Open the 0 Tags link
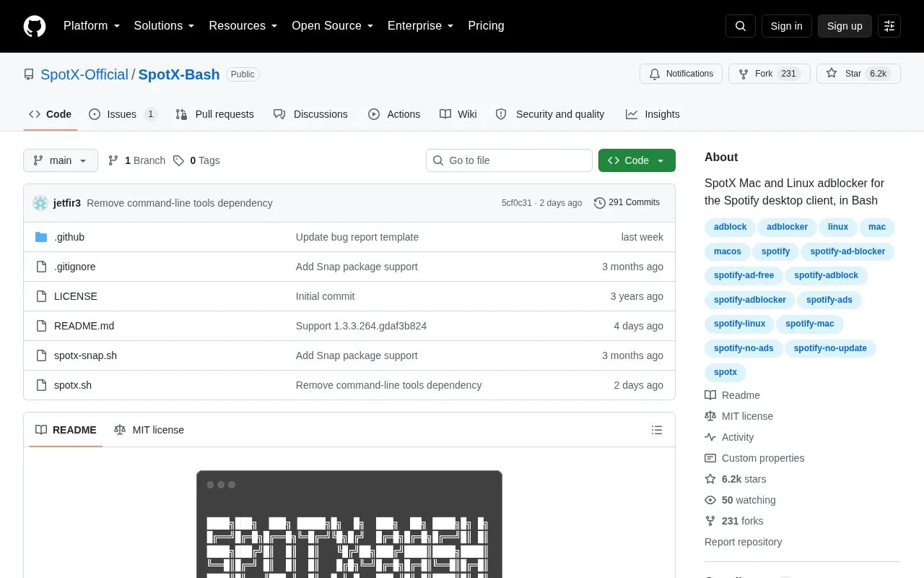The height and width of the screenshot is (578, 924). pos(196,160)
